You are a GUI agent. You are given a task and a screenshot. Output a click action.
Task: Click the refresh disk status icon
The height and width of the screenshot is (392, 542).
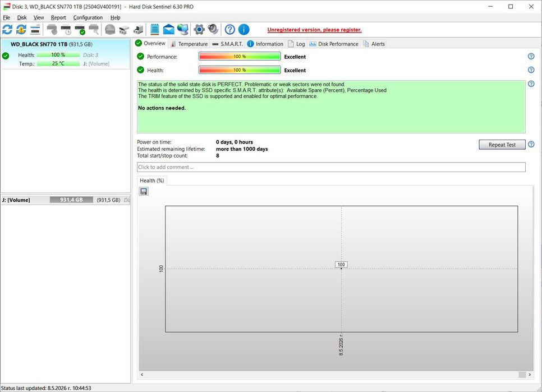click(7, 30)
